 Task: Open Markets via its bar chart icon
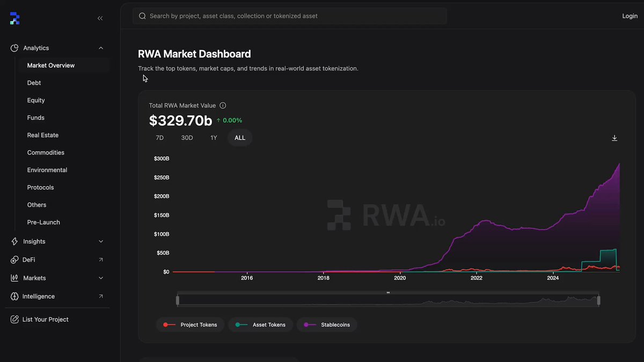pos(14,278)
